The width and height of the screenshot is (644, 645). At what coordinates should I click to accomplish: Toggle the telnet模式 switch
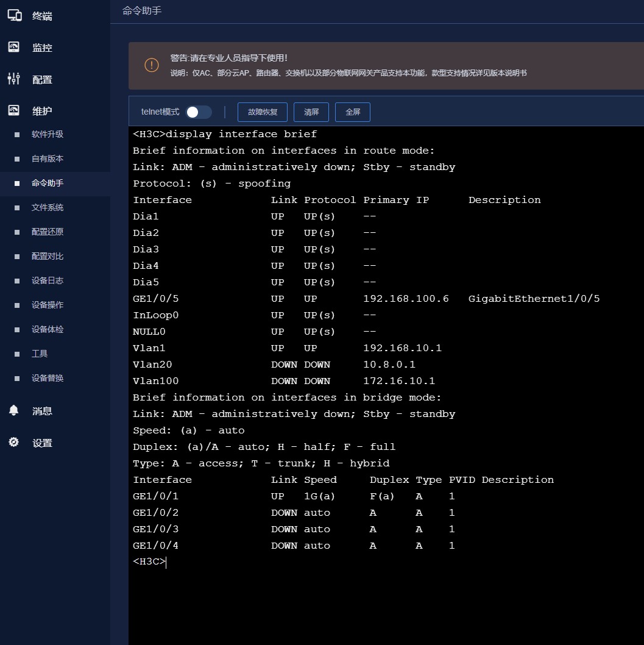pos(199,112)
